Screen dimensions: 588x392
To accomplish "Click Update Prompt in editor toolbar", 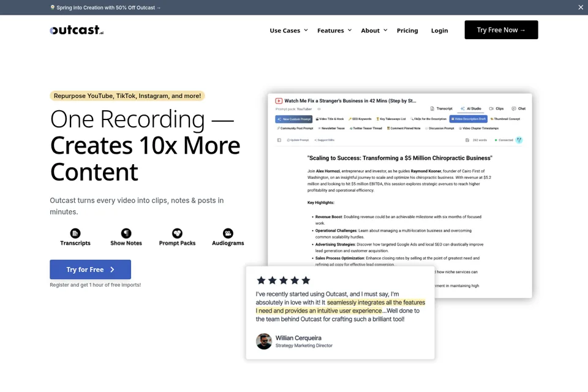I will click(x=298, y=140).
